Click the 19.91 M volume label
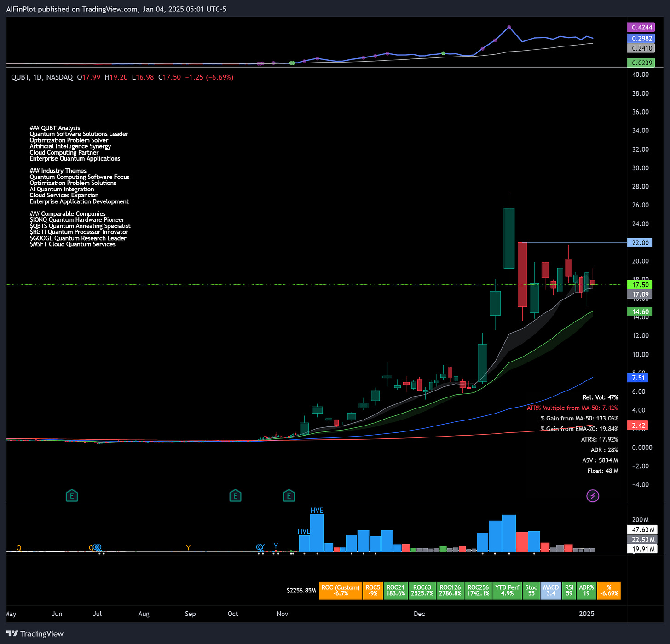 pos(642,549)
